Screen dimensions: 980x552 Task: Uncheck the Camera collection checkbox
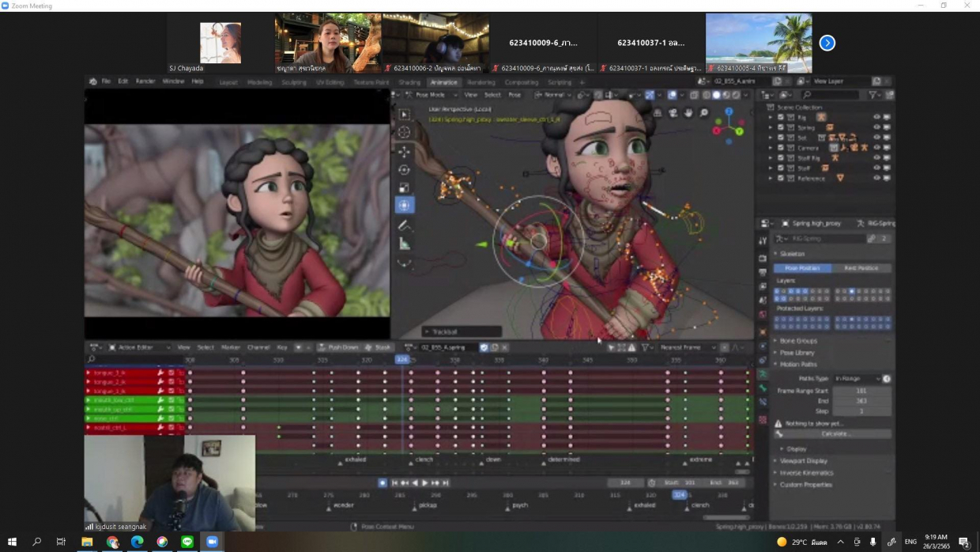coord(780,148)
